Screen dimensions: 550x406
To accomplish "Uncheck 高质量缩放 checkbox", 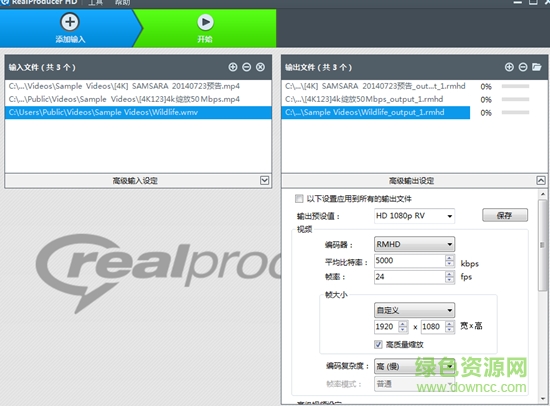I will tap(378, 345).
